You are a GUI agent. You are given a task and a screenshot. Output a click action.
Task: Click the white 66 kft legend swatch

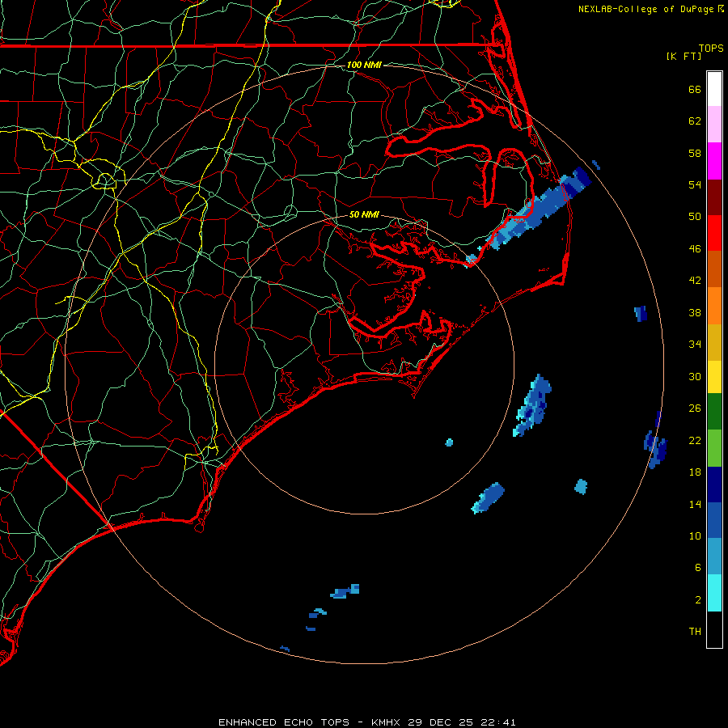point(714,89)
